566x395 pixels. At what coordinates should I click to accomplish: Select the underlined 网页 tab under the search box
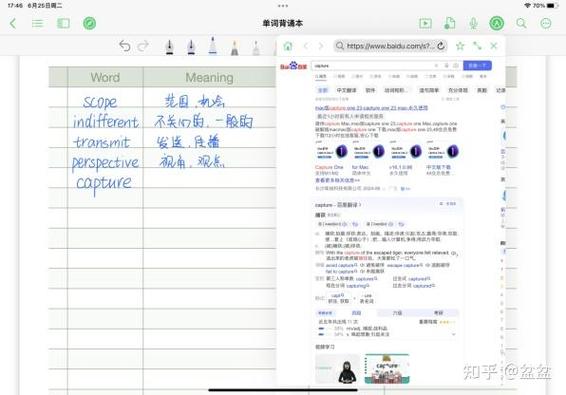(321, 77)
